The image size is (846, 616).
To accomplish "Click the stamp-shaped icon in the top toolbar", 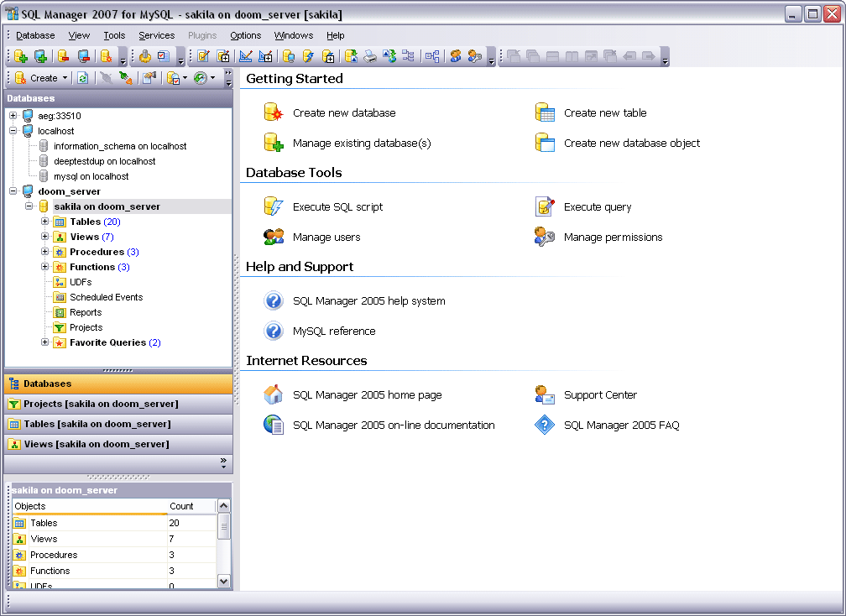I will point(144,56).
